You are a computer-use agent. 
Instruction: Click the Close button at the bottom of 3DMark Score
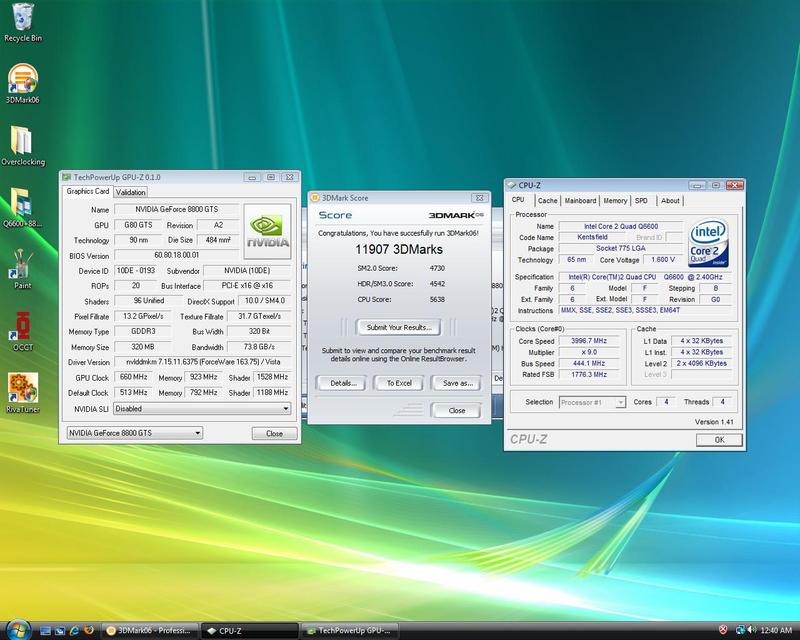coord(457,410)
